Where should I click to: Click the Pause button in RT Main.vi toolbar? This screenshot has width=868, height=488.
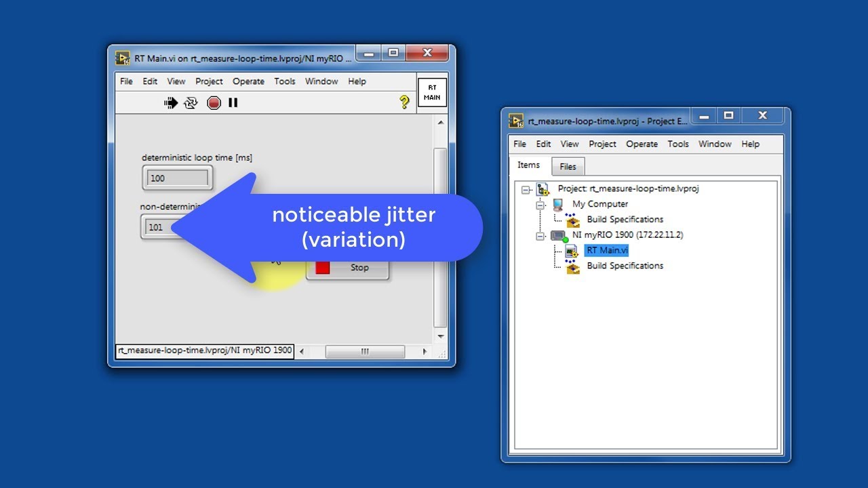(233, 103)
